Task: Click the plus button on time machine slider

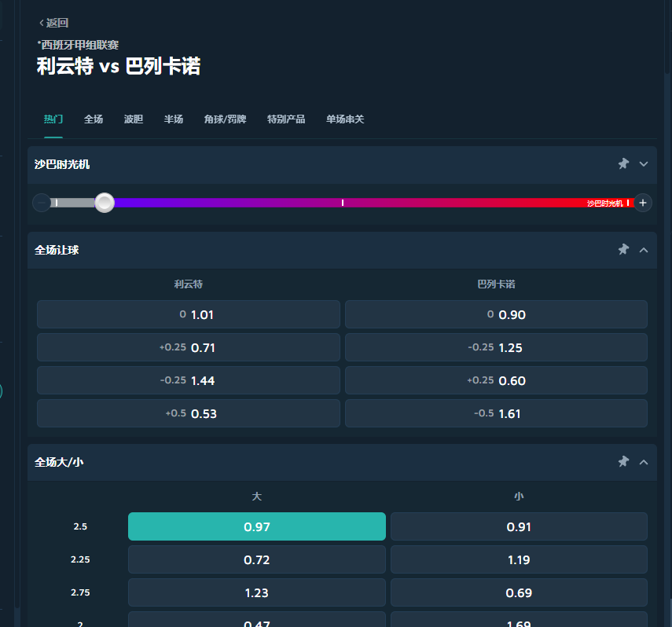Action: 643,203
